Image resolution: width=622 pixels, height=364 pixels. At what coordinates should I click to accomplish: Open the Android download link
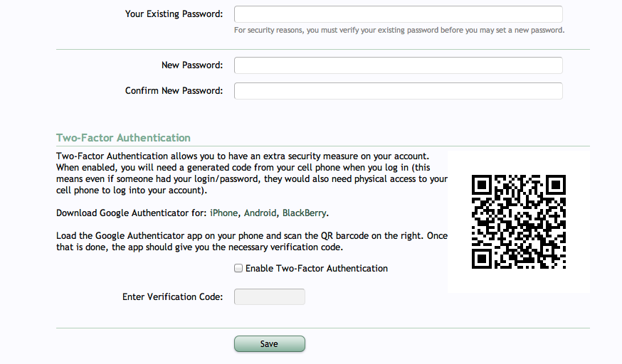click(260, 213)
